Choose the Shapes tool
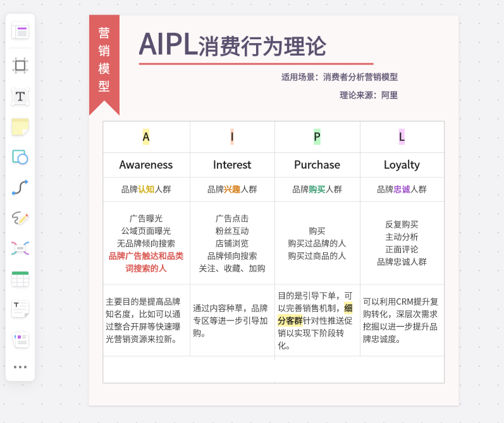Image resolution: width=504 pixels, height=423 pixels. pyautogui.click(x=20, y=157)
